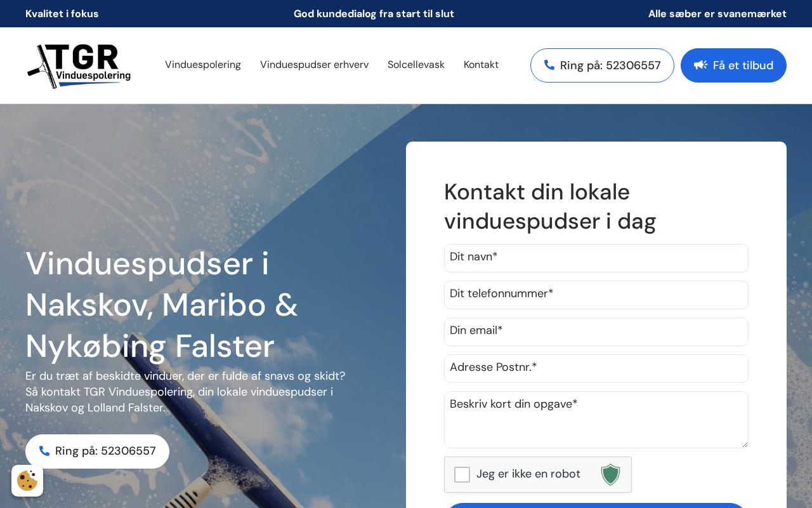Viewport: 812px width, 508px height.
Task: Click 'Alle sæber er svanemærket' text
Action: 717,13
